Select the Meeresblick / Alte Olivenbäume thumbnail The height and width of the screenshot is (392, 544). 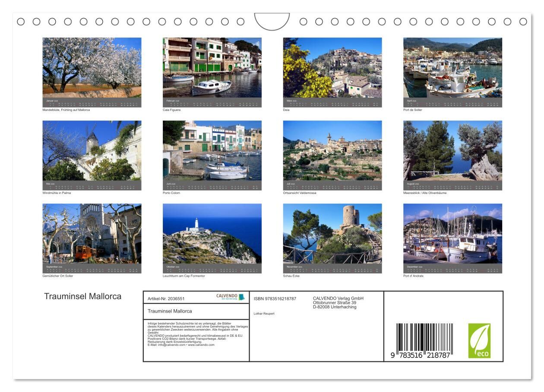coord(452,151)
